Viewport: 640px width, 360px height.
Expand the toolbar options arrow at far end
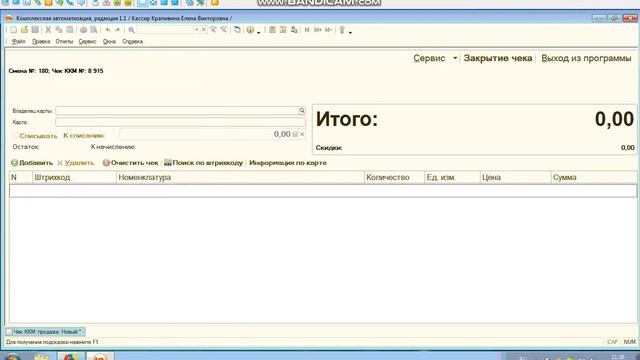click(x=350, y=32)
